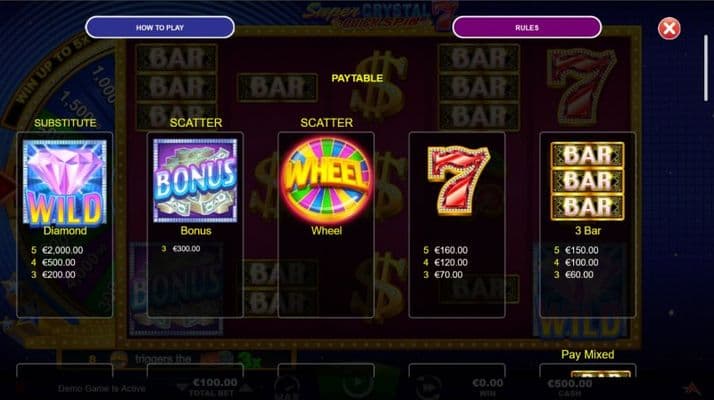
Task: Click the 7 symbol €160.00 payout
Action: 445,250
